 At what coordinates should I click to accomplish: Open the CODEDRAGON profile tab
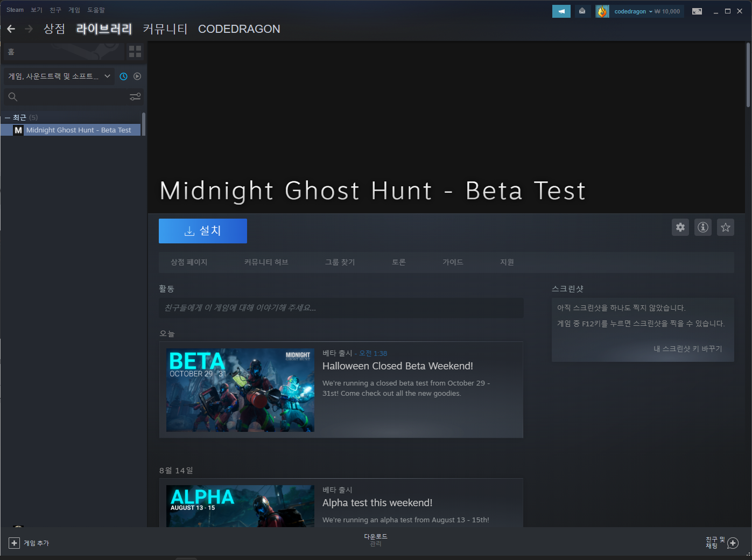point(239,29)
